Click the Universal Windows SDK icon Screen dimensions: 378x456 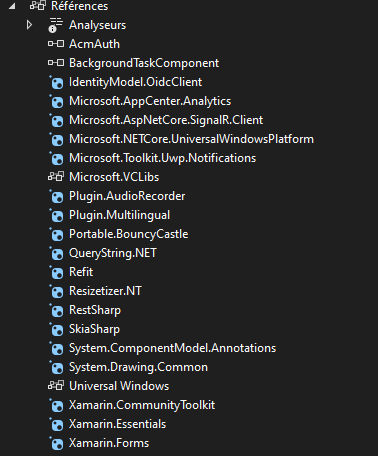[56, 385]
